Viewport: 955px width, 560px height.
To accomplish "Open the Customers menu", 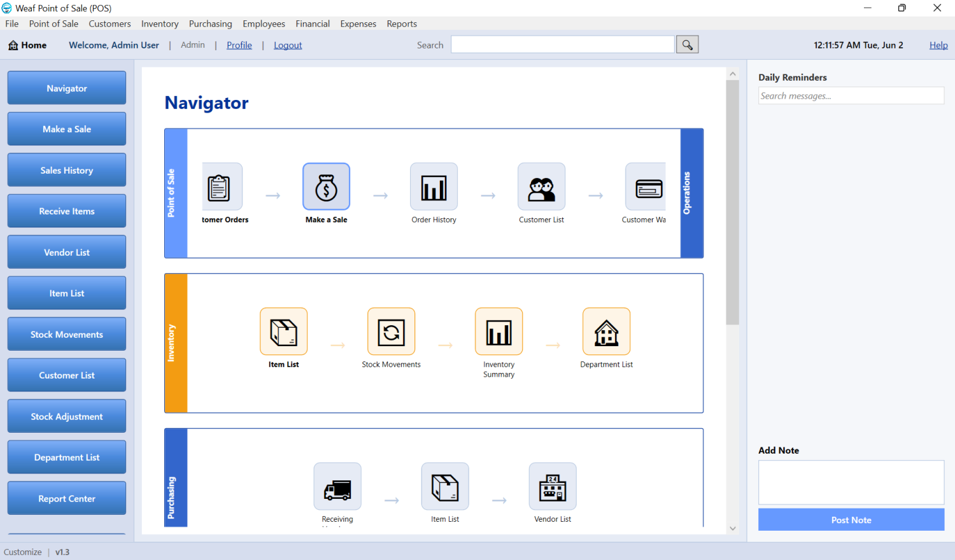I will (110, 24).
